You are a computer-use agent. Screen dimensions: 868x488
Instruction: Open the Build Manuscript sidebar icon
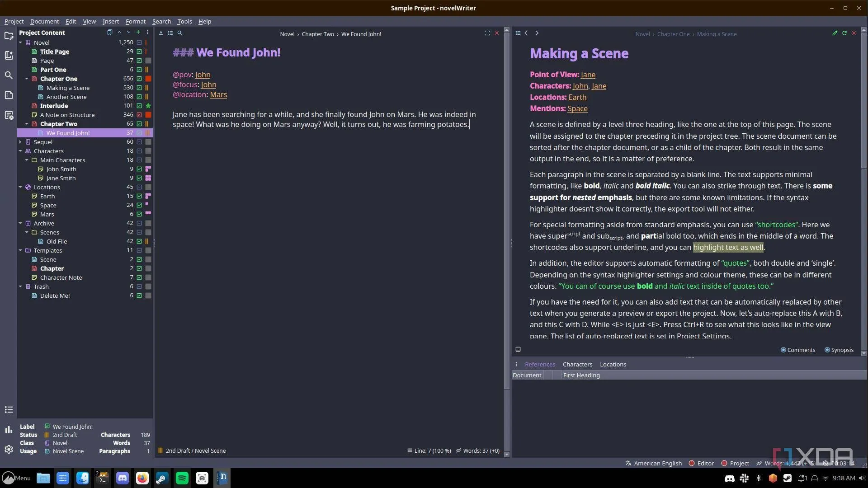pos(9,115)
